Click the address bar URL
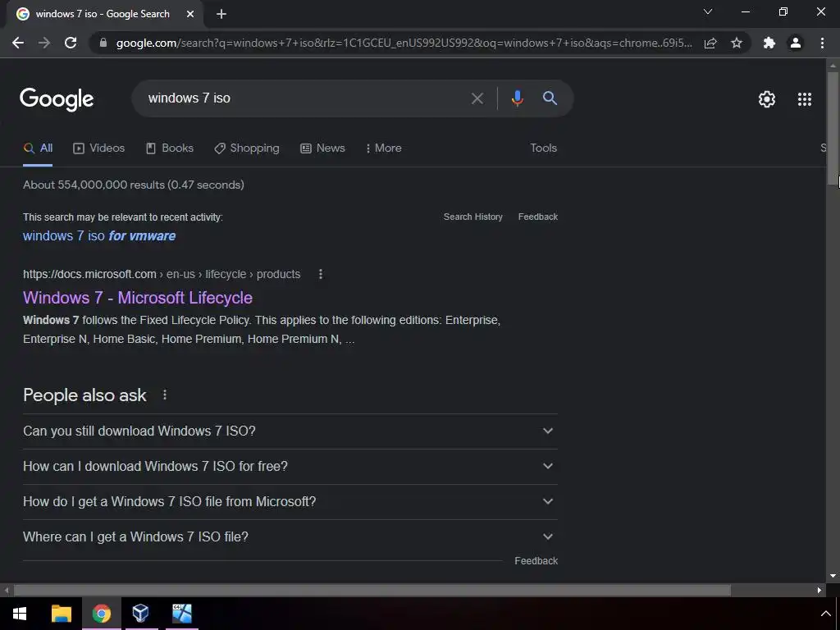Image resolution: width=840 pixels, height=630 pixels. [404, 43]
